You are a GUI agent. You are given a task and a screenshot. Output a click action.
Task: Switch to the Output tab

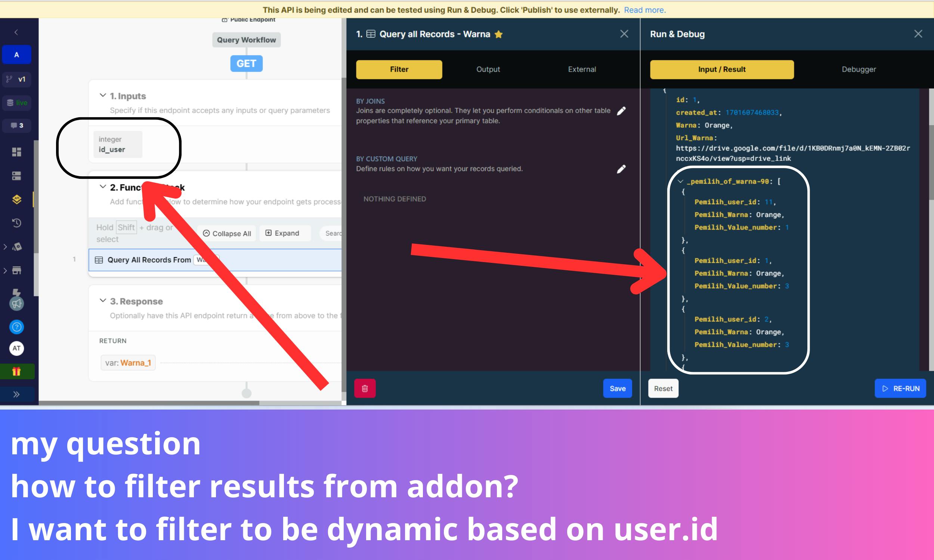click(x=488, y=69)
